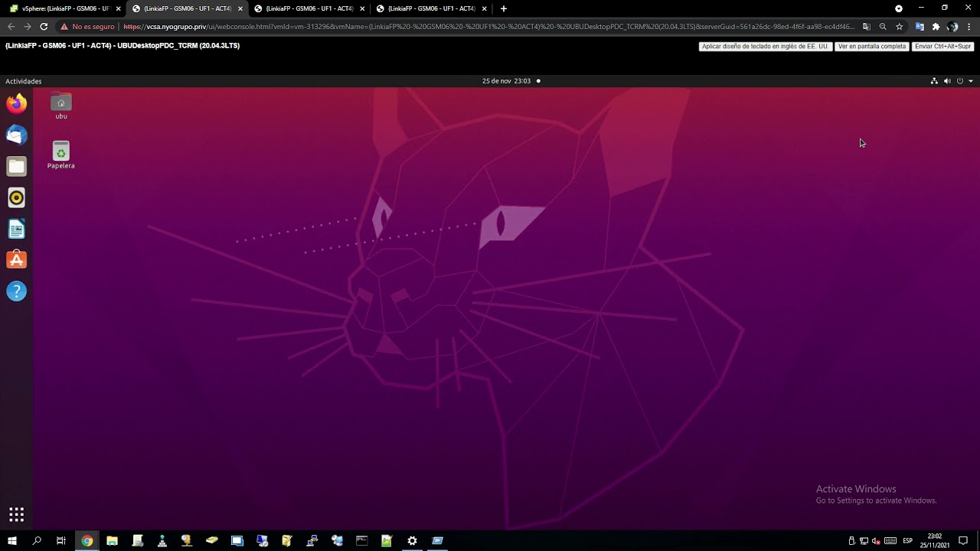
Task: Open the Windows Start menu
Action: point(12,541)
